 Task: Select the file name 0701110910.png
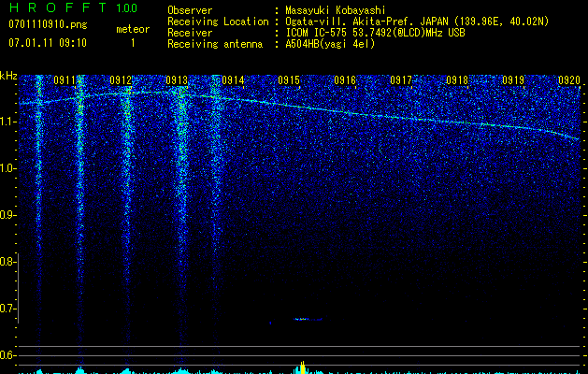click(x=48, y=24)
